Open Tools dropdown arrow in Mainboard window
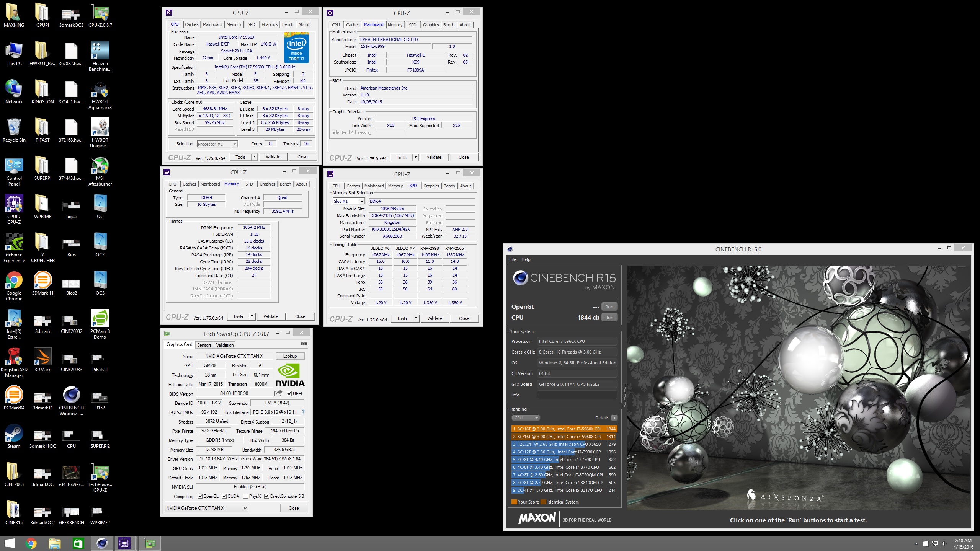This screenshot has height=551, width=980. tap(415, 157)
